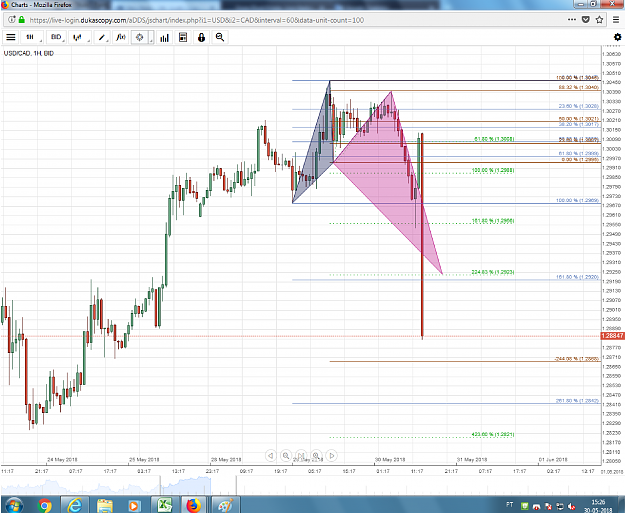This screenshot has height=513, width=625.
Task: Open Paint from taskbar
Action: 225,505
